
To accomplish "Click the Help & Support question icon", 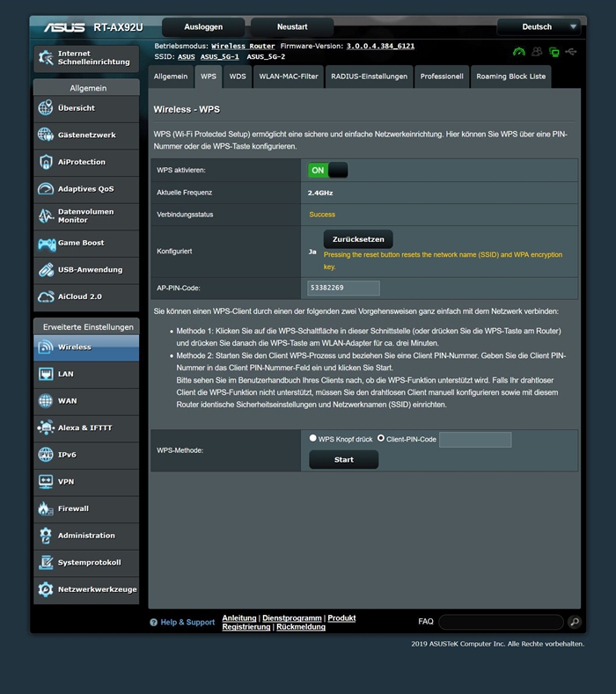I will (x=154, y=622).
